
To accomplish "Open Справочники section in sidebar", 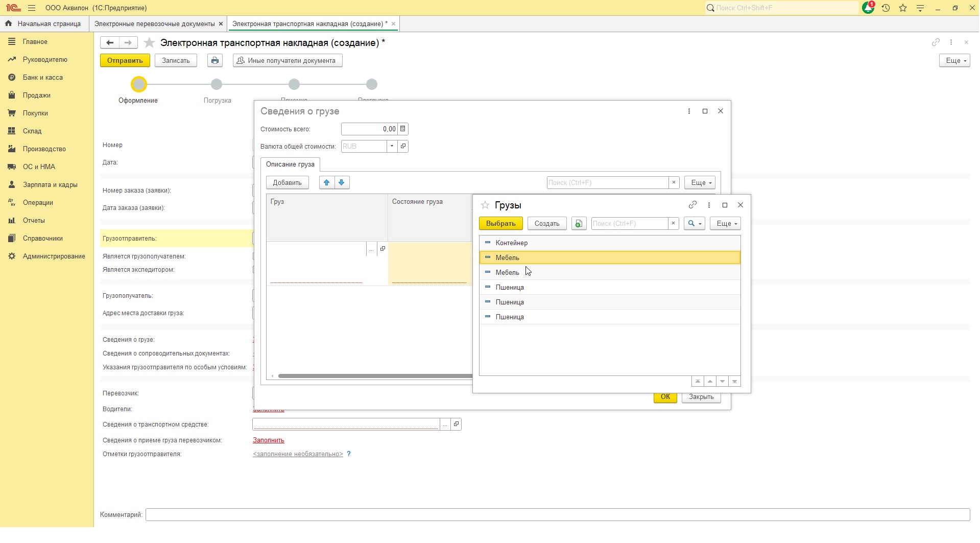I will coord(43,239).
